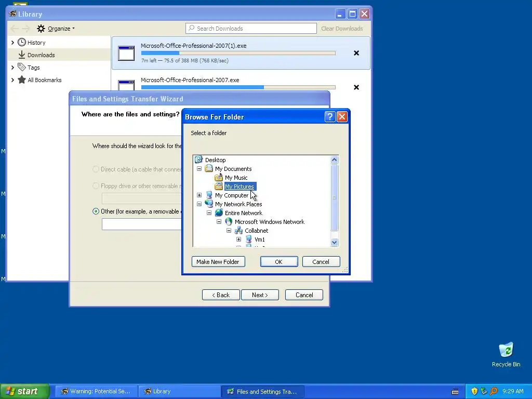Viewport: 532px width, 399px height.
Task: Click the Tags icon in Library sidebar
Action: (x=22, y=67)
